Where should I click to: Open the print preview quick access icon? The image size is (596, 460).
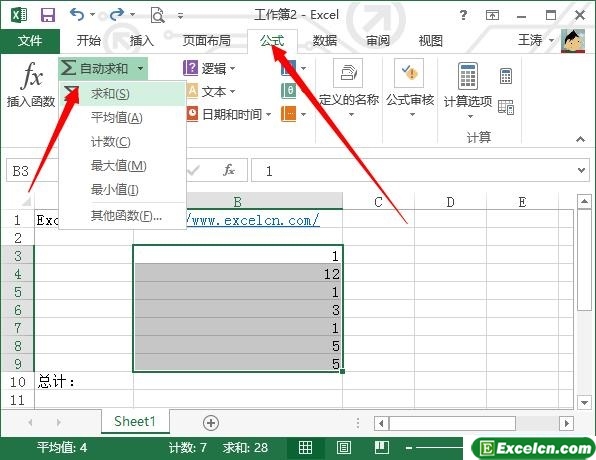click(157, 16)
